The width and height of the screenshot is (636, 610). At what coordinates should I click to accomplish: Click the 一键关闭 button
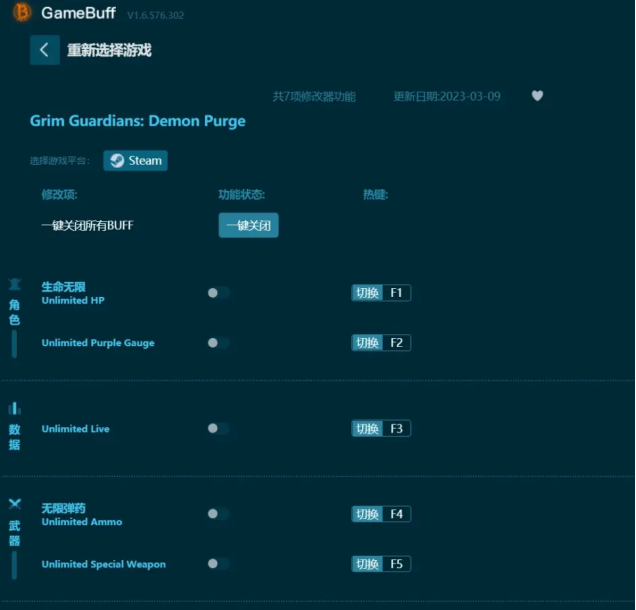248,225
